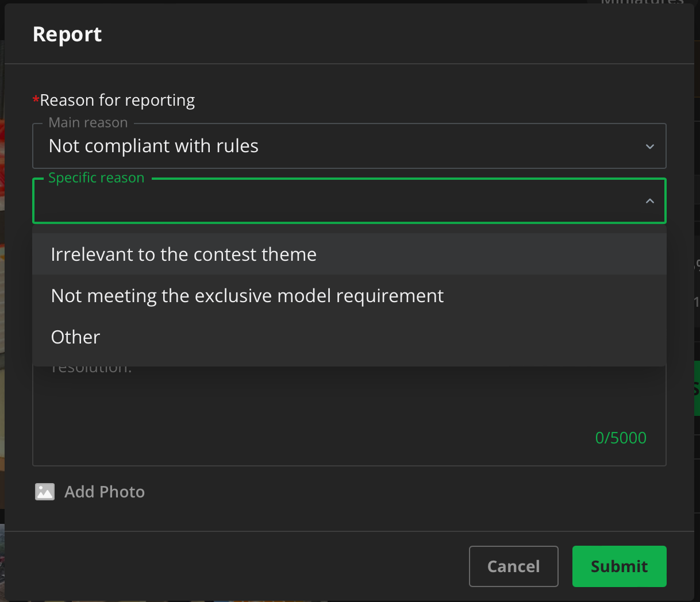Click the Miniatures text behind the dialog
700x602 pixels.
click(x=642, y=2)
